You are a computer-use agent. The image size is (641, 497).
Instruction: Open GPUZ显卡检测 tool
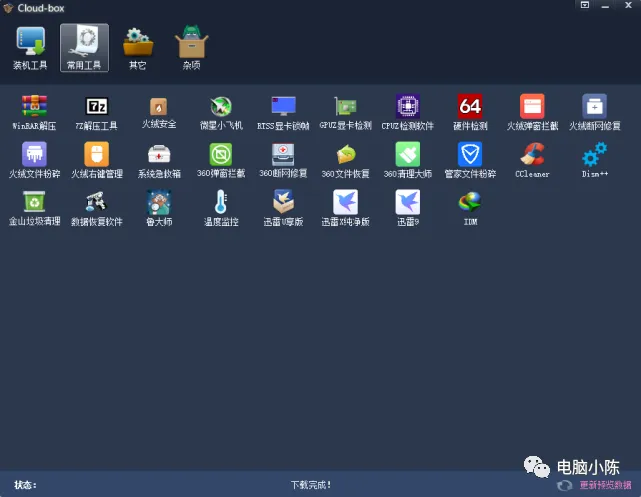pos(345,112)
